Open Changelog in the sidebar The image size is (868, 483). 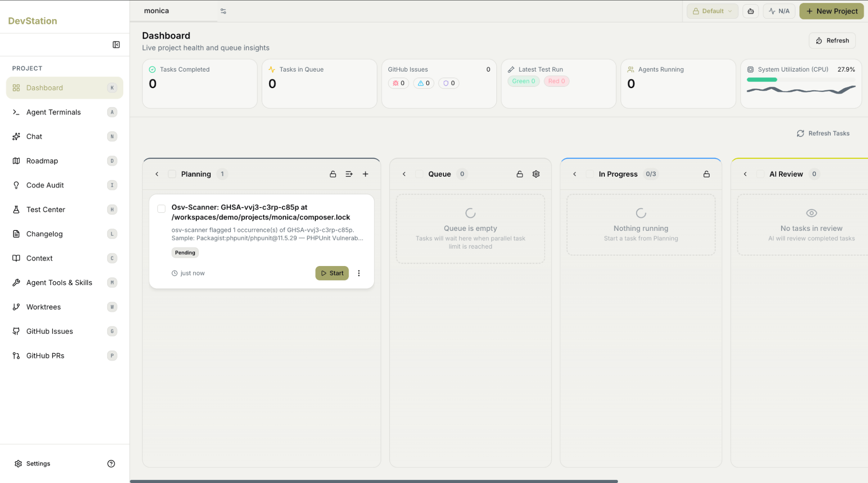[x=65, y=234]
